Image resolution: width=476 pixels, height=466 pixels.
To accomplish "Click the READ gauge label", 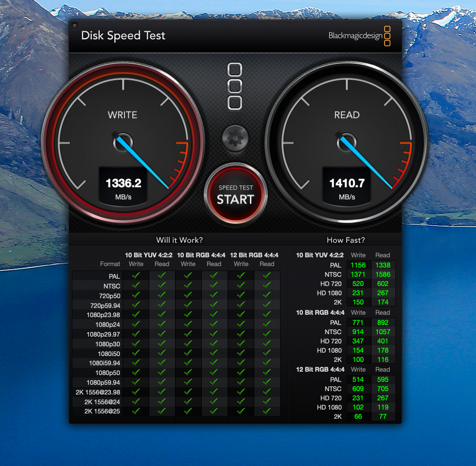I will tap(347, 115).
